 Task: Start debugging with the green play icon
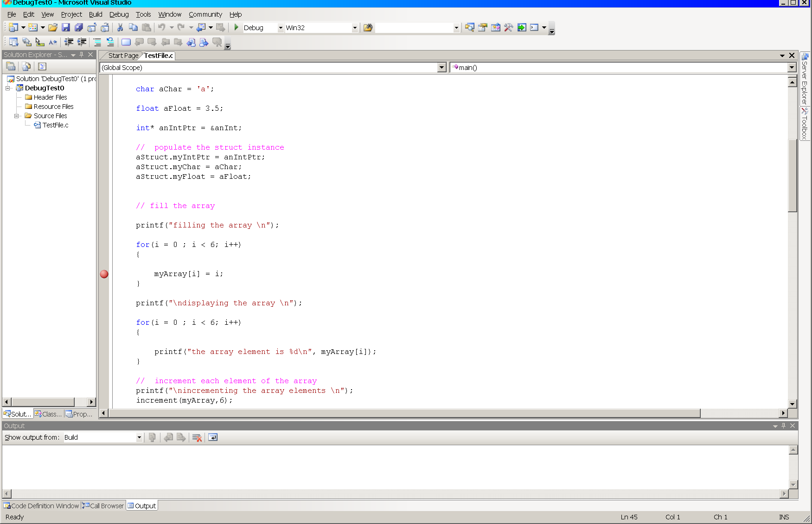coord(236,28)
